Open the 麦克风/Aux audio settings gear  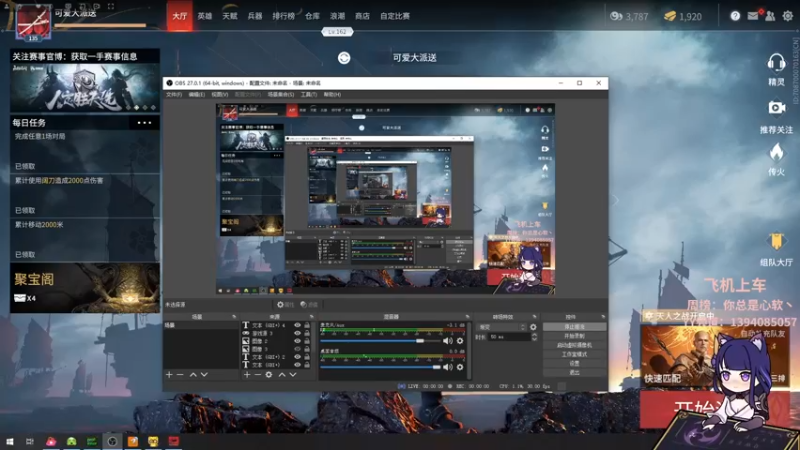pos(460,341)
